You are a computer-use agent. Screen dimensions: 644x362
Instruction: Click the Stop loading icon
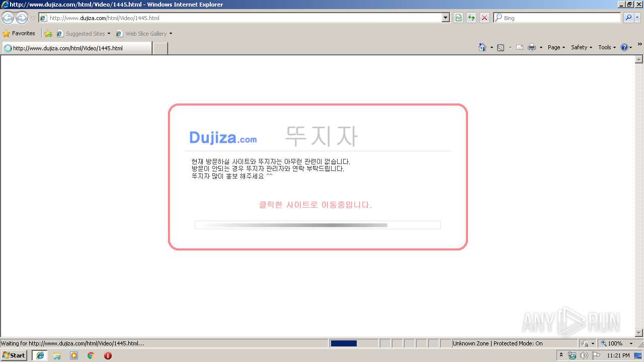(x=485, y=18)
